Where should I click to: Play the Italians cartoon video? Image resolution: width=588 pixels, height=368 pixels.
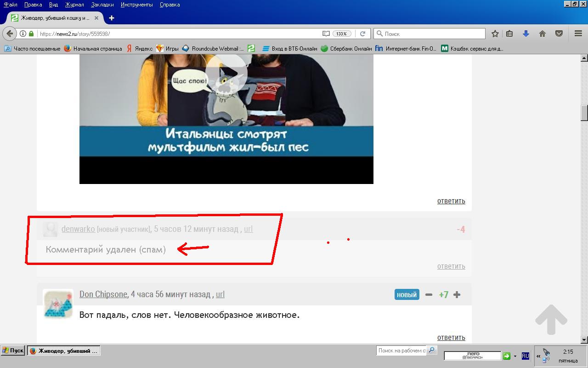tap(226, 74)
